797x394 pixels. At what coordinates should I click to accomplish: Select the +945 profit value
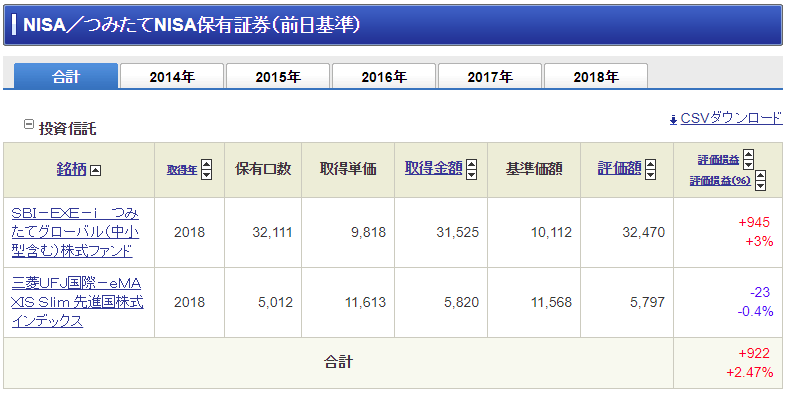pyautogui.click(x=754, y=223)
